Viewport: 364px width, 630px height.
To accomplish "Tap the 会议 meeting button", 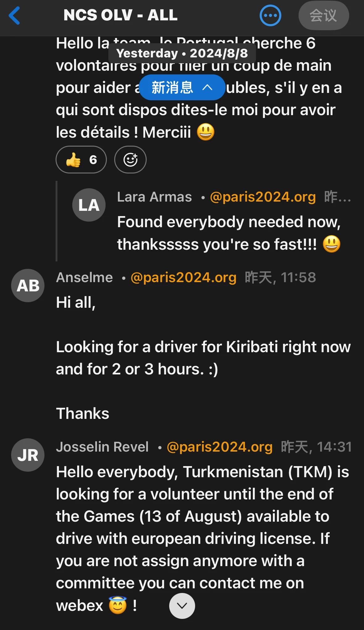I will coord(323,15).
